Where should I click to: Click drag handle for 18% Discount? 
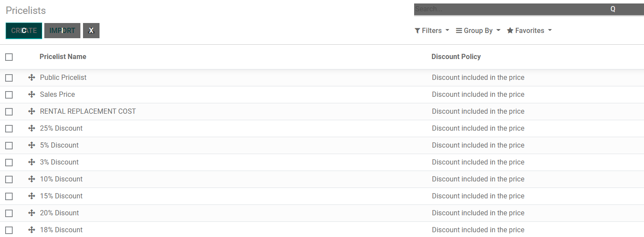(x=32, y=230)
